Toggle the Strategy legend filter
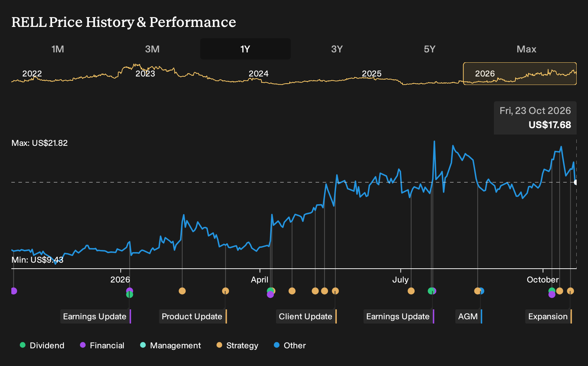The height and width of the screenshot is (366, 588). pos(237,345)
